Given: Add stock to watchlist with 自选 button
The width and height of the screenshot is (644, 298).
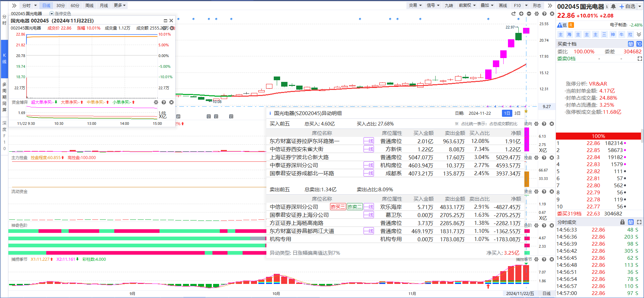Looking at the screenshot, I should [x=627, y=6].
